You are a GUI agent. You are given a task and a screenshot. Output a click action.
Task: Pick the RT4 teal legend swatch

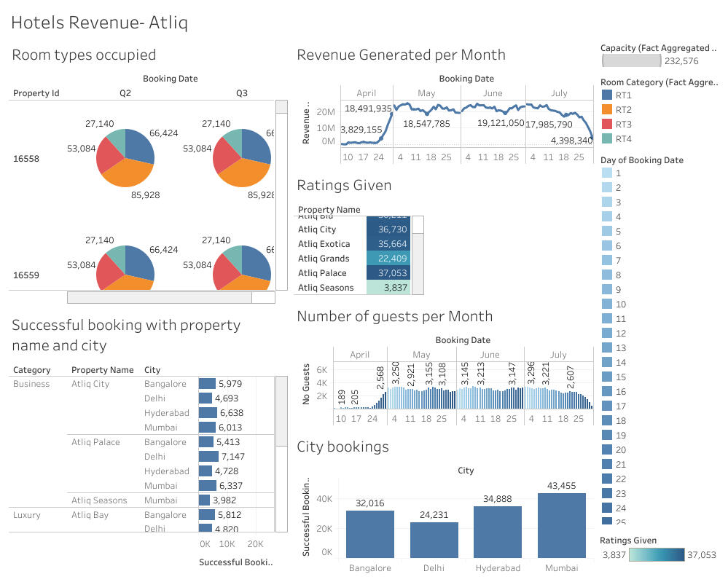click(x=606, y=139)
